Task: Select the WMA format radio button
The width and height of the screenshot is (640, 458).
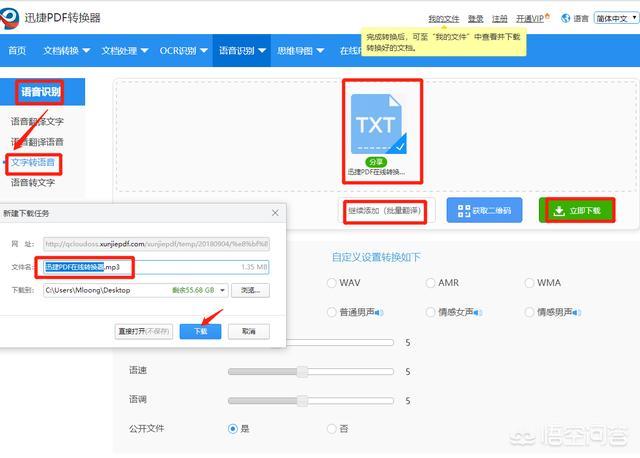Action: tap(529, 282)
